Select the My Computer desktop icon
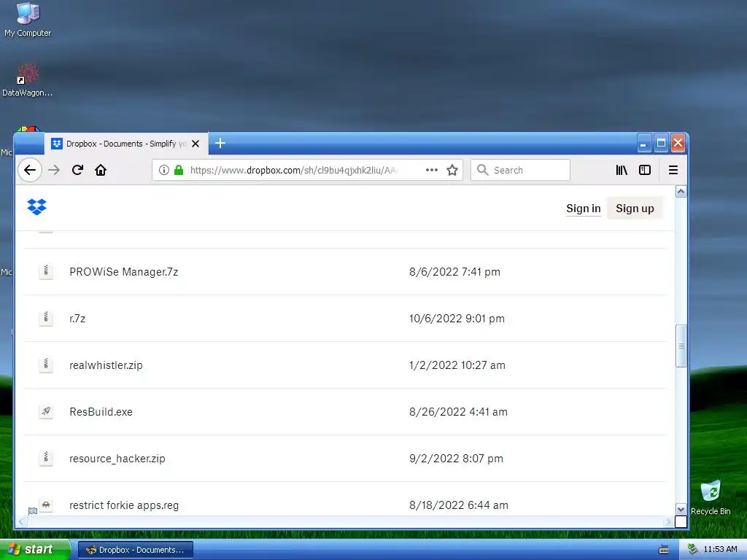747x560 pixels. tap(28, 20)
